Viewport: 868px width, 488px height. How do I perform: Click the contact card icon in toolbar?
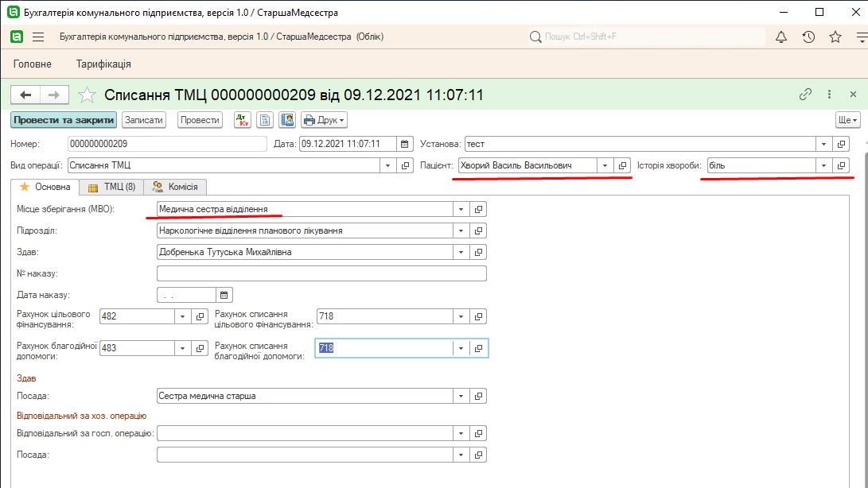287,120
